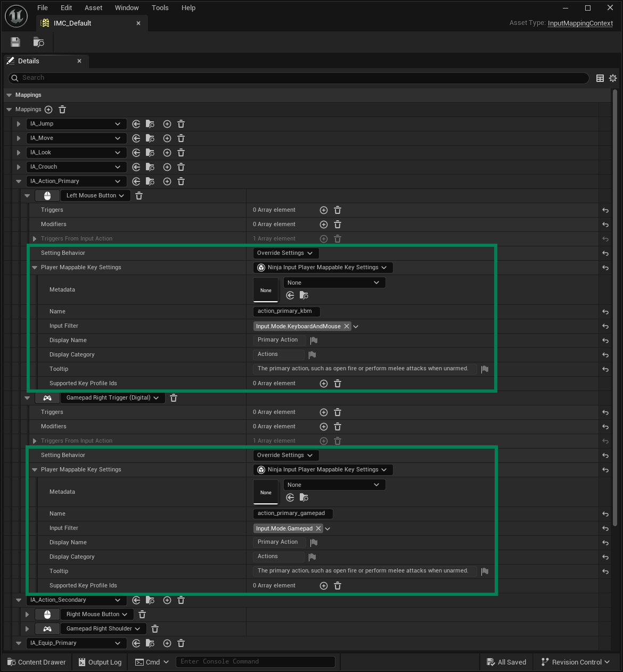Viewport: 623px width, 672px height.
Task: Add an array element to Triggers
Action: point(323,210)
